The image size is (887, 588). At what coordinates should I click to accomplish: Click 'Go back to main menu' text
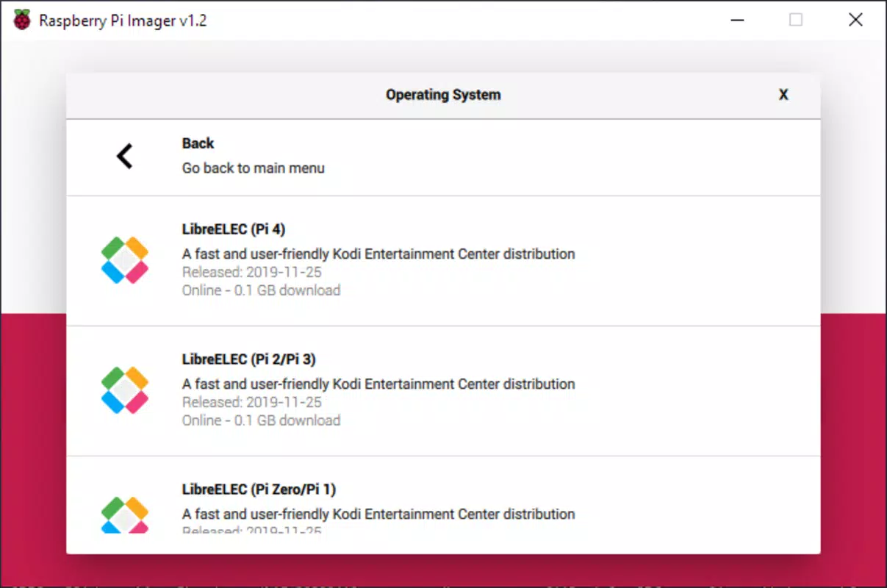[x=254, y=168]
